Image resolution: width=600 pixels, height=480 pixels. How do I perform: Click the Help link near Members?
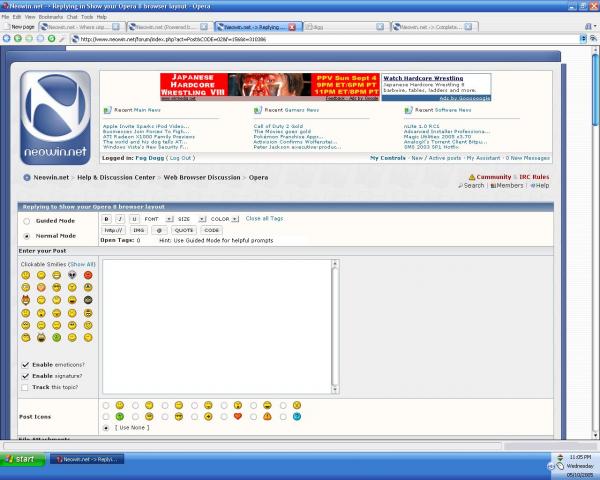(x=540, y=186)
